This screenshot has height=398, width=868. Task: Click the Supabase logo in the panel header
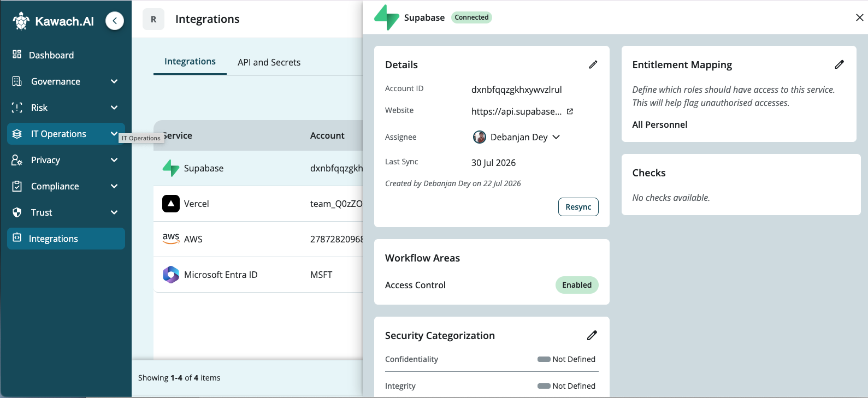[x=387, y=17]
